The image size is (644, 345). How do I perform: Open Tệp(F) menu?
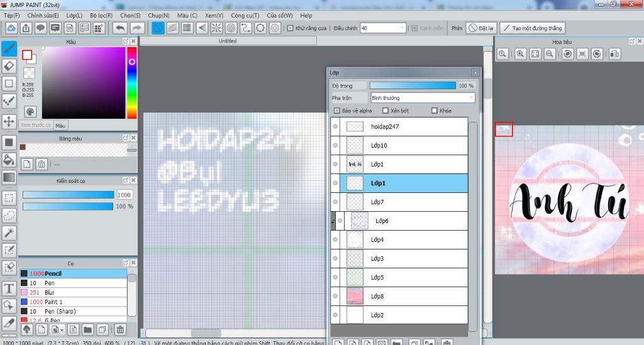click(x=12, y=15)
